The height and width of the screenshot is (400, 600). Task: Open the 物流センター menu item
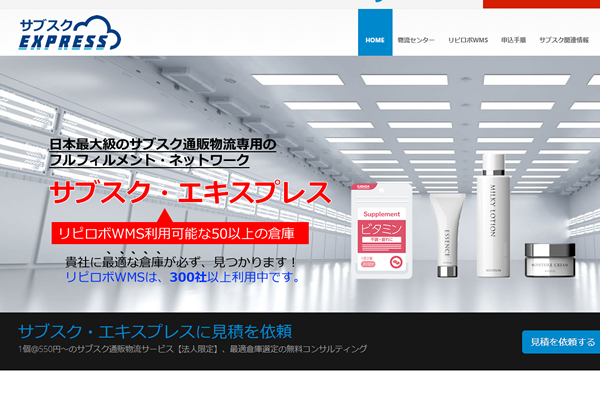(416, 41)
